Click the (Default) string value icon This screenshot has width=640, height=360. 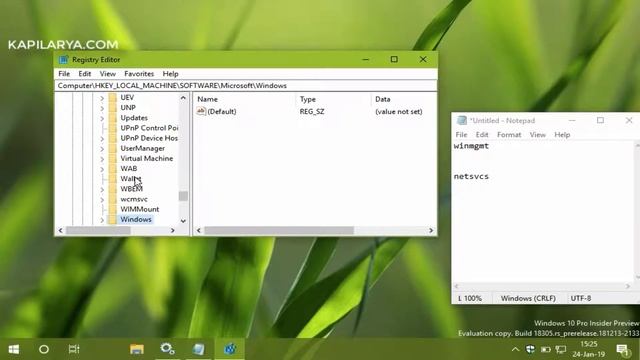tap(201, 111)
